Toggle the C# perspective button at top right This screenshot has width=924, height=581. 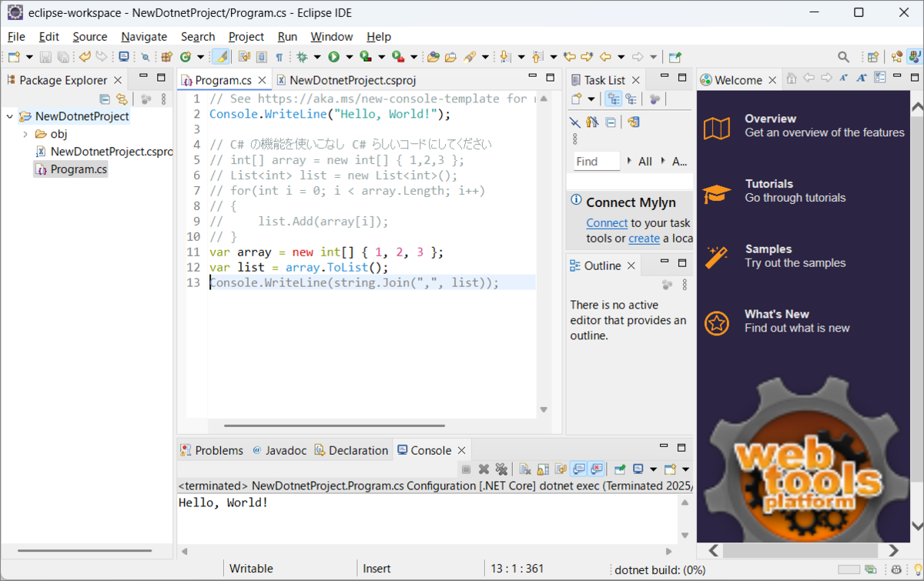pos(914,57)
